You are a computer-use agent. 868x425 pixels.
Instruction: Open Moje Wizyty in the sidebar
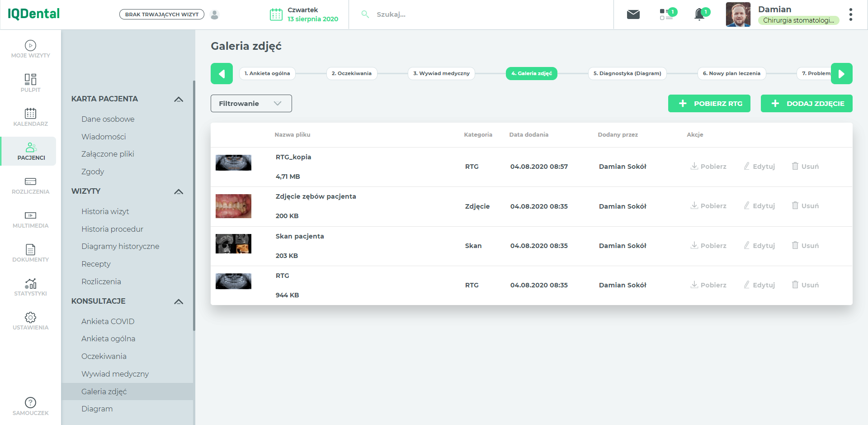(x=30, y=49)
